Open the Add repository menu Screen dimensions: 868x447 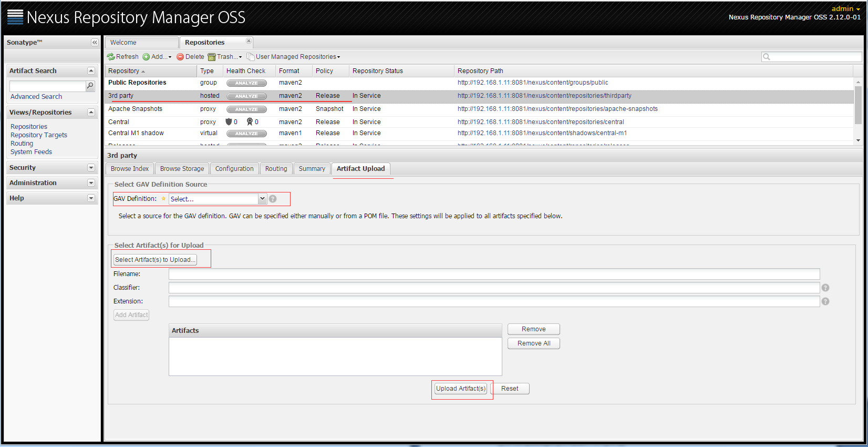pyautogui.click(x=157, y=57)
